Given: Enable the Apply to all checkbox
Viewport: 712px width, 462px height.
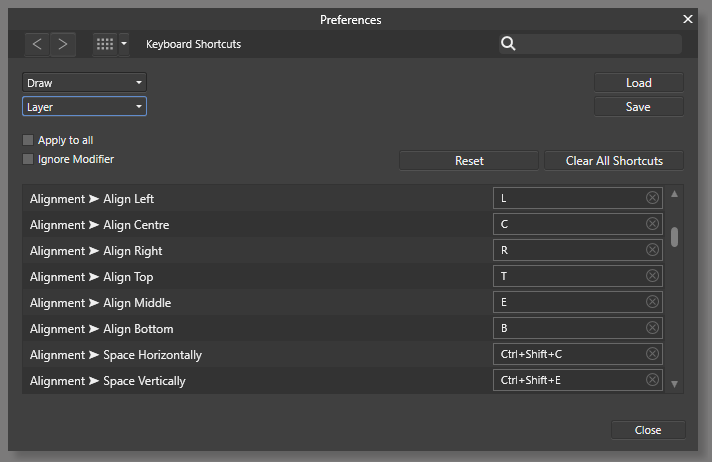Looking at the screenshot, I should (x=28, y=140).
